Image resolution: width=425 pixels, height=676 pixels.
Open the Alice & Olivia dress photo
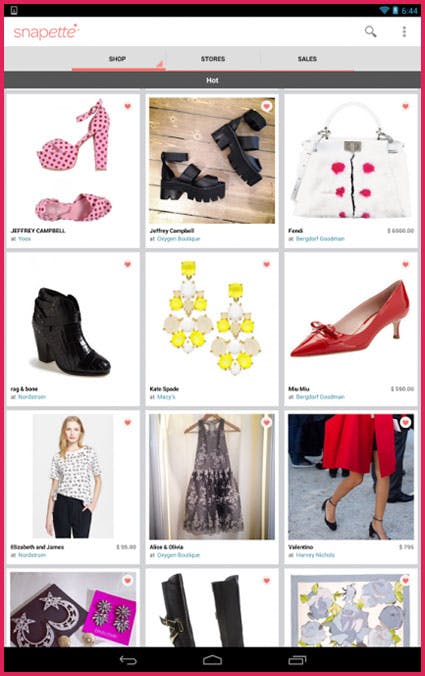212,477
